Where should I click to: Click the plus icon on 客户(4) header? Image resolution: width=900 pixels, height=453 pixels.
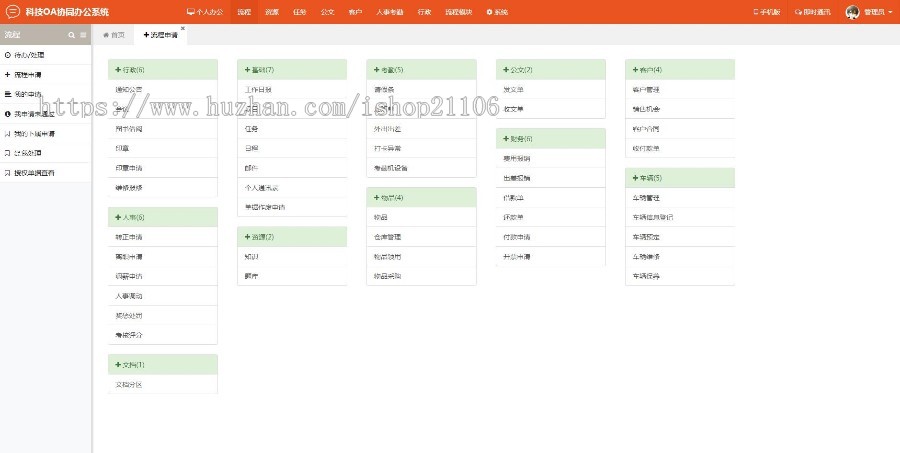[635, 69]
